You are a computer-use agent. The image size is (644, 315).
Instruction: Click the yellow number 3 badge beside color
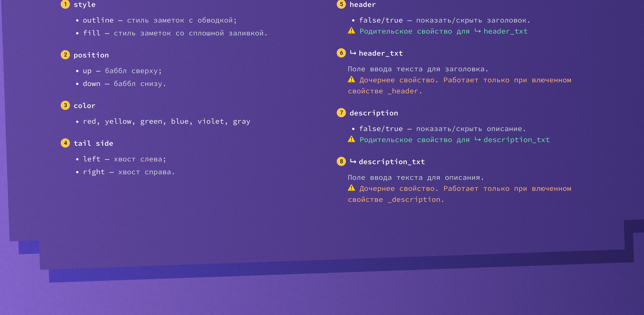(65, 105)
